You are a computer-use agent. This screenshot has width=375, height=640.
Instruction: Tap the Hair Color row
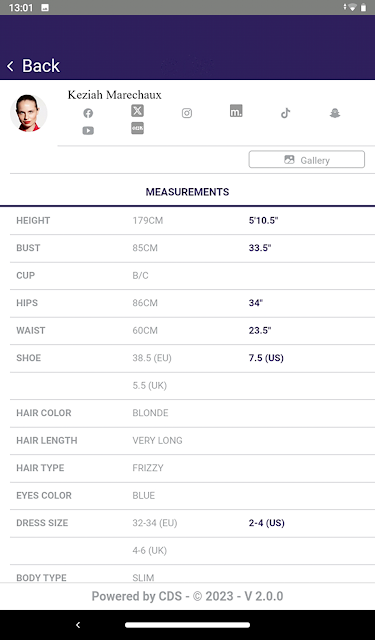point(192,413)
